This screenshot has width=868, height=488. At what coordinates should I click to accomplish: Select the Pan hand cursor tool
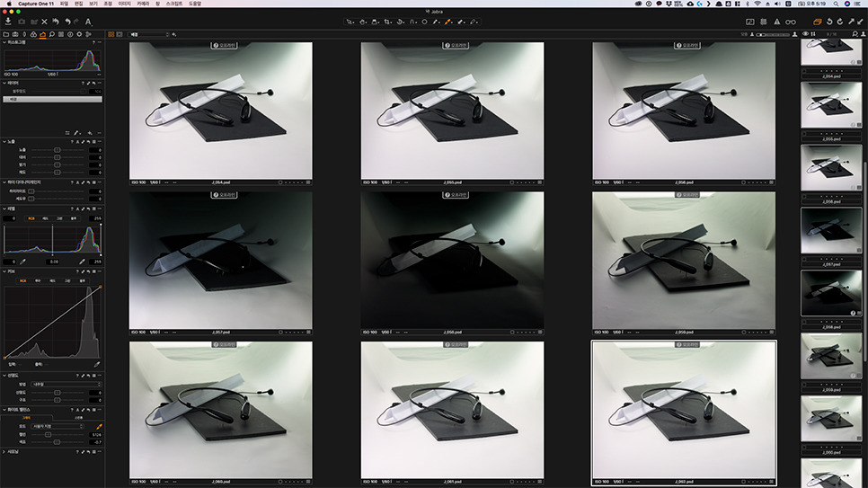pos(362,22)
